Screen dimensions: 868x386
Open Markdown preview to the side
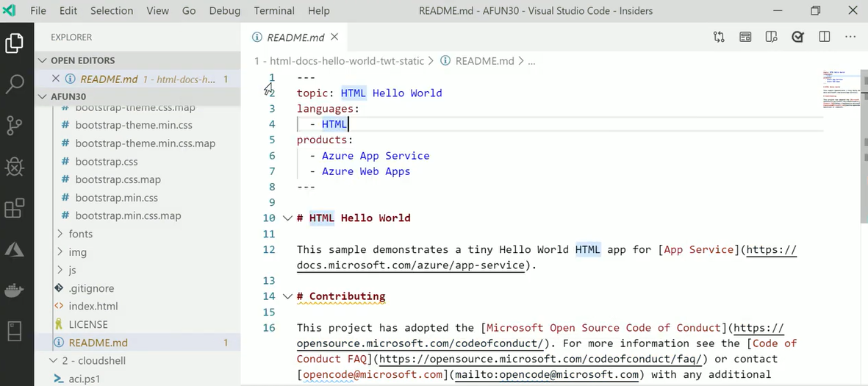click(x=771, y=37)
